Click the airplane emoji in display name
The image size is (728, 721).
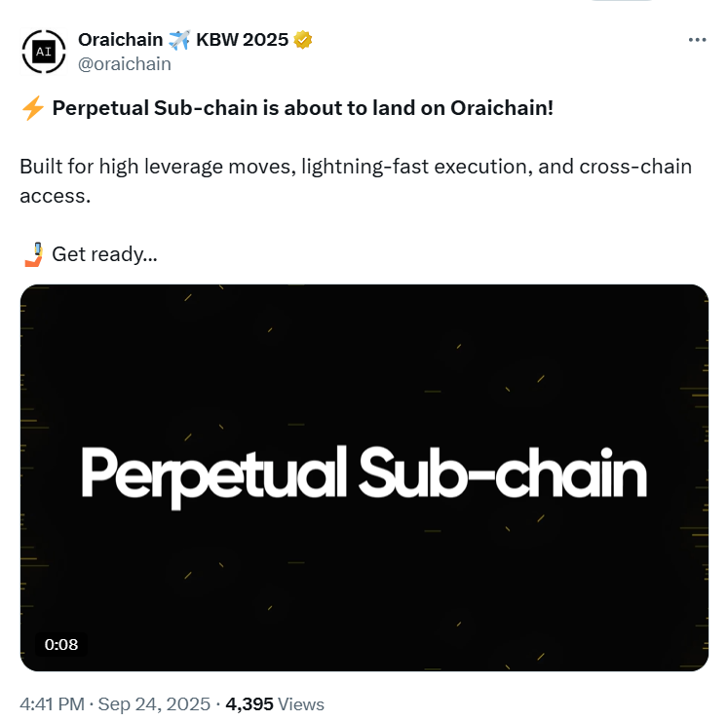point(178,40)
